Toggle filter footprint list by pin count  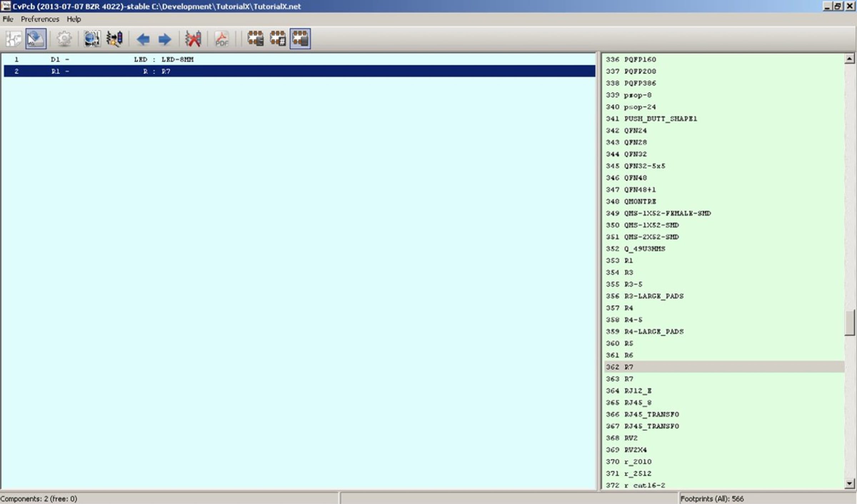point(278,39)
